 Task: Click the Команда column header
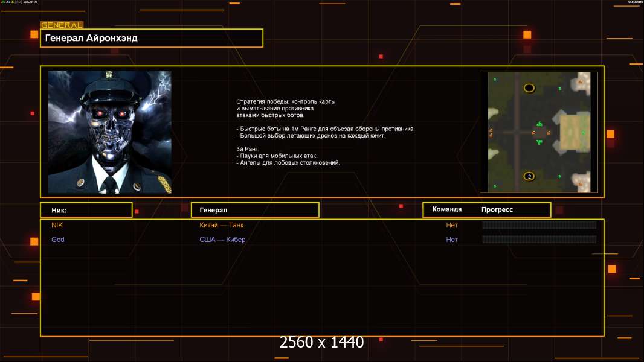447,209
